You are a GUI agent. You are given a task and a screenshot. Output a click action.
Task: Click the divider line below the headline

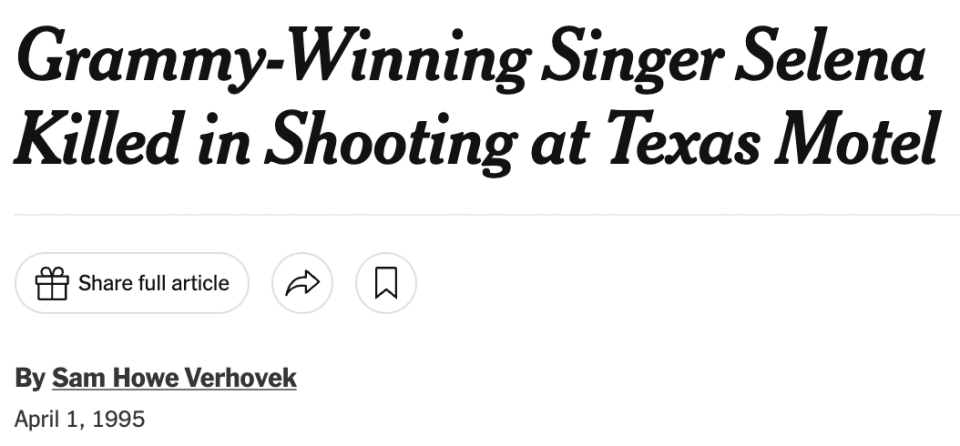click(x=480, y=215)
